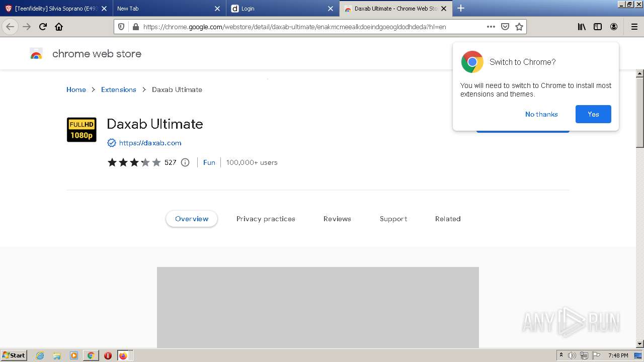Open the Firefox hamburger menu
The height and width of the screenshot is (362, 644).
point(634,27)
